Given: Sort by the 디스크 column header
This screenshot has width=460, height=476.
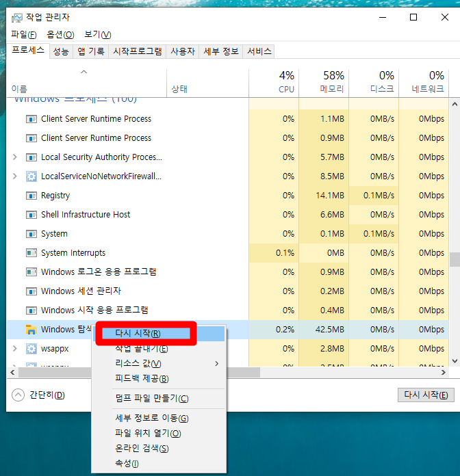Looking at the screenshot, I should (x=374, y=83).
